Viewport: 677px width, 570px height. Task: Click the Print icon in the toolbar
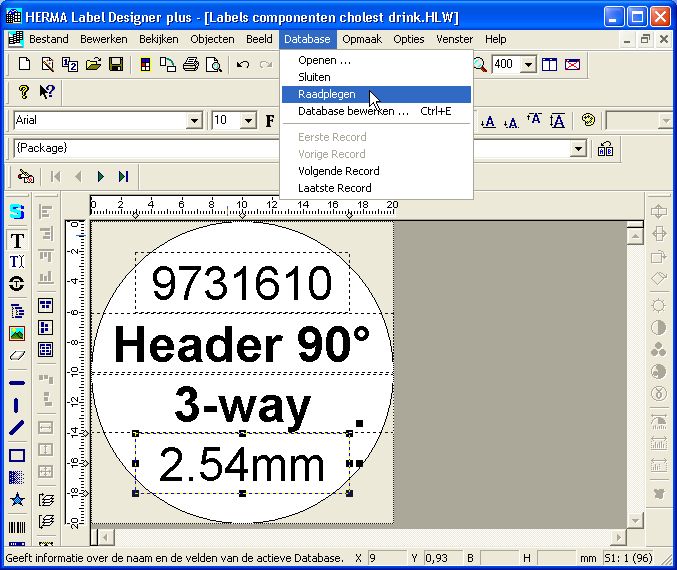[190, 65]
